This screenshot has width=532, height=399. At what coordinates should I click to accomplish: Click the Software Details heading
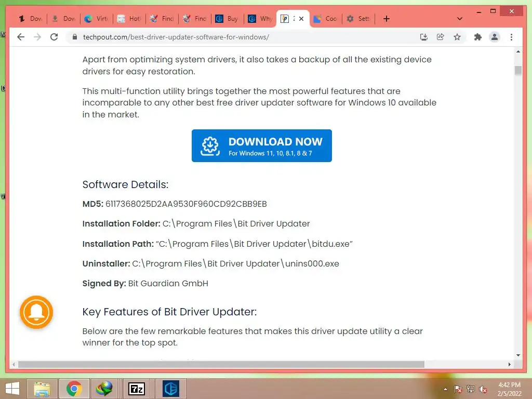tap(125, 184)
